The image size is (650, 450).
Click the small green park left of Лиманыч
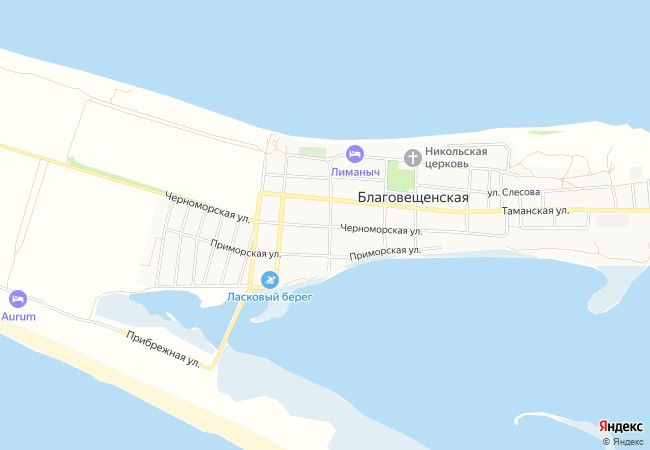point(312,152)
